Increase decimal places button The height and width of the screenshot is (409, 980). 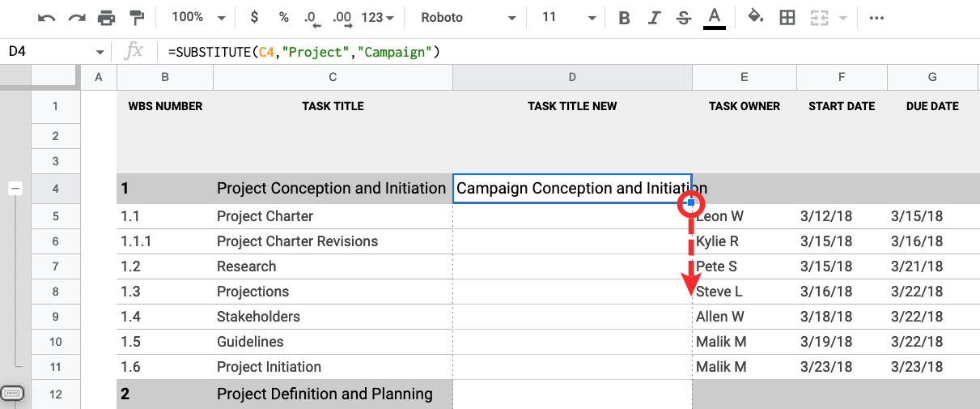click(x=342, y=17)
